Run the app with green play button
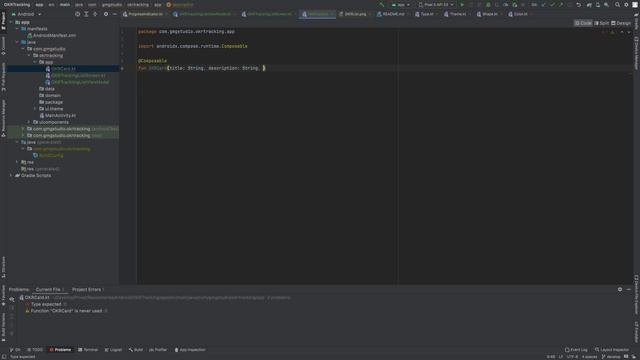This screenshot has height=360, width=640. [462, 4]
